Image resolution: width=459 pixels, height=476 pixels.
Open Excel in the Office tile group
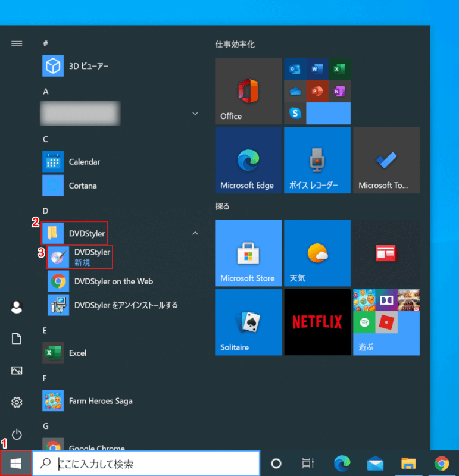point(339,69)
